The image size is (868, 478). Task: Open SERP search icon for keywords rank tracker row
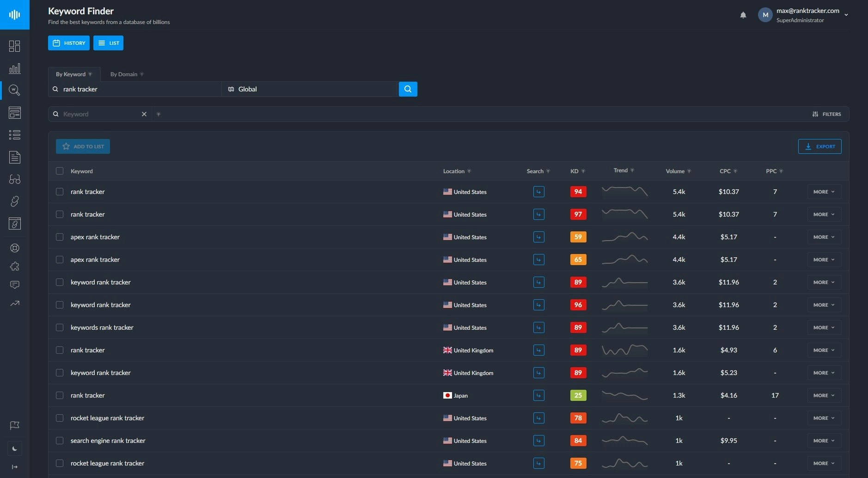tap(538, 327)
